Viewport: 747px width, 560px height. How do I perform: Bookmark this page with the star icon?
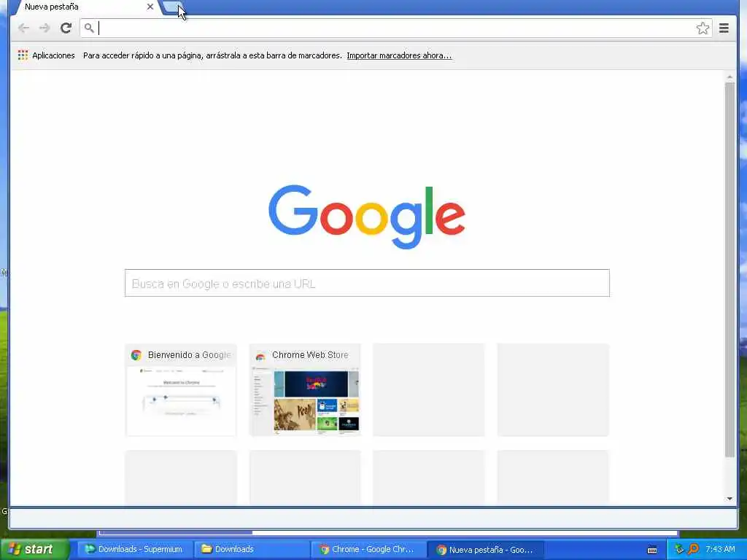pyautogui.click(x=703, y=28)
